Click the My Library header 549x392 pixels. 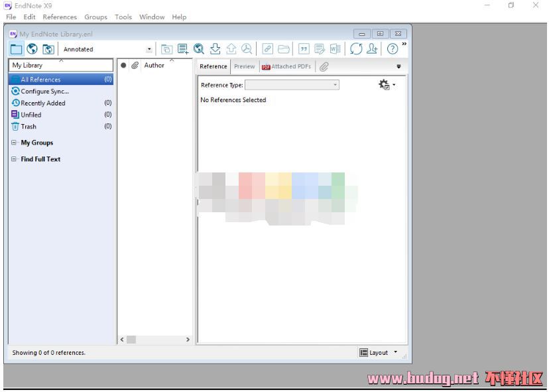coord(61,65)
